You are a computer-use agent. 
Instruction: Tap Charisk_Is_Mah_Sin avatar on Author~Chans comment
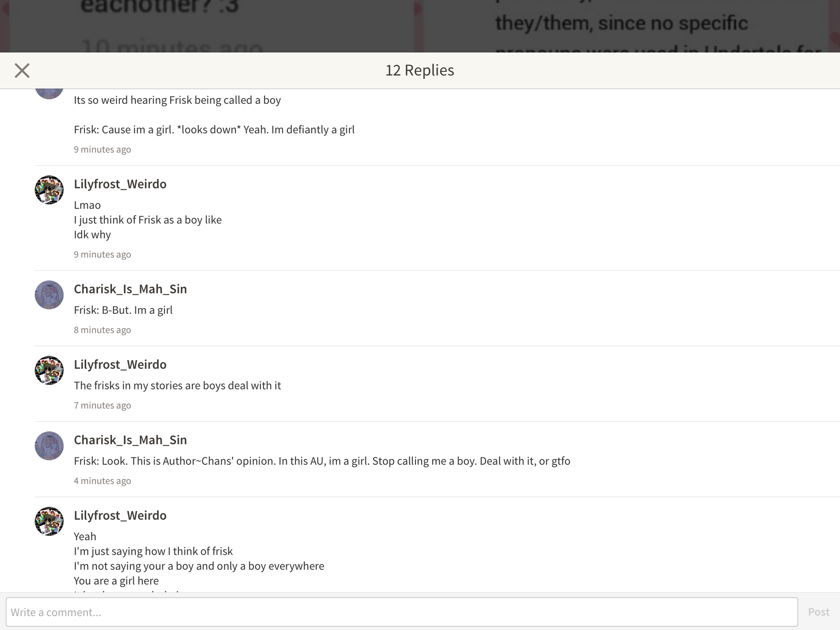point(49,446)
